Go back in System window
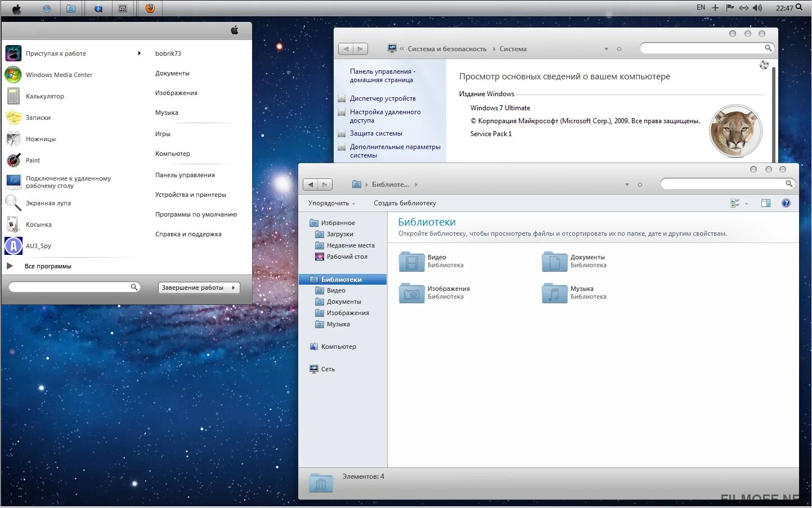 point(346,49)
